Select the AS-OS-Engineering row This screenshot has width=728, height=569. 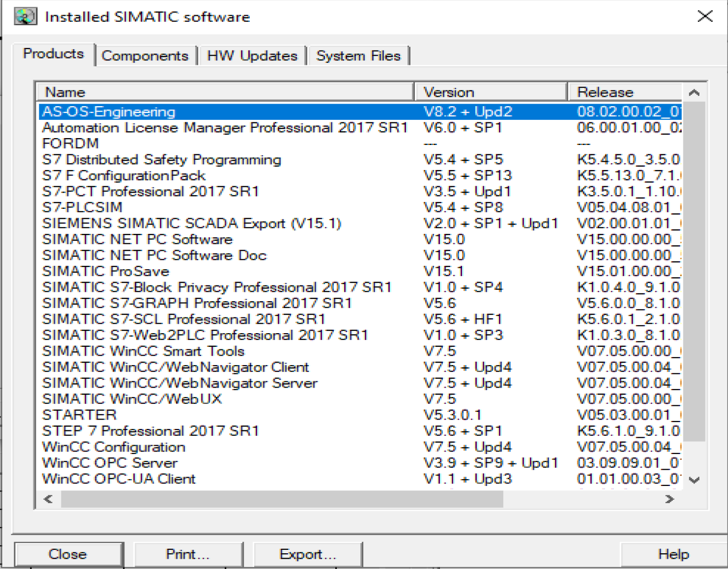360,112
